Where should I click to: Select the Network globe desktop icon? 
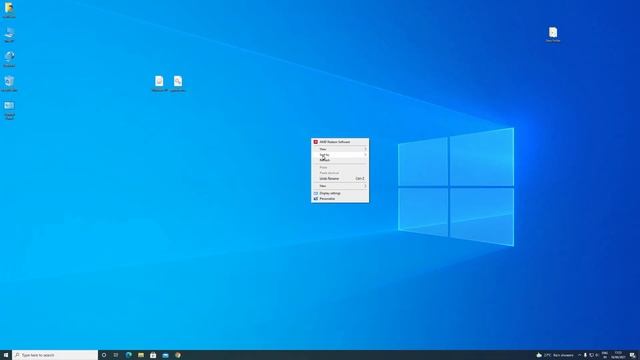pos(9,59)
